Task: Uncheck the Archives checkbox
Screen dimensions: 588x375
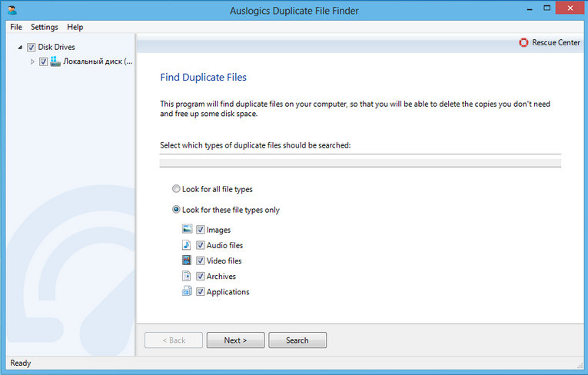Action: pos(201,277)
